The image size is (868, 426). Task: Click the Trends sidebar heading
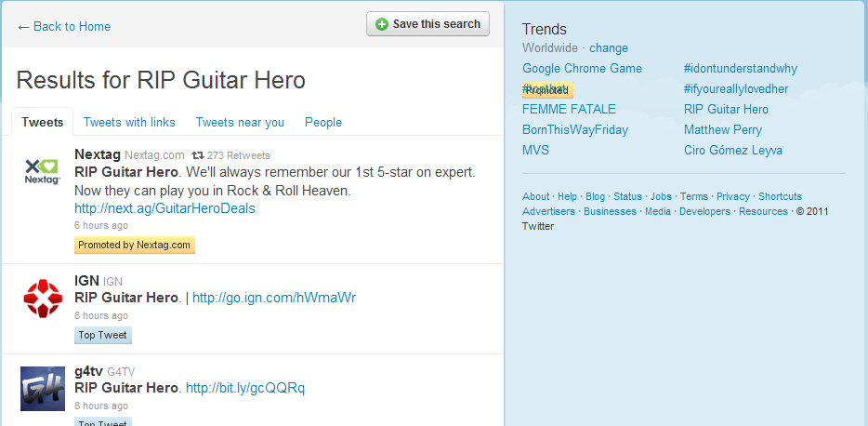pos(545,30)
